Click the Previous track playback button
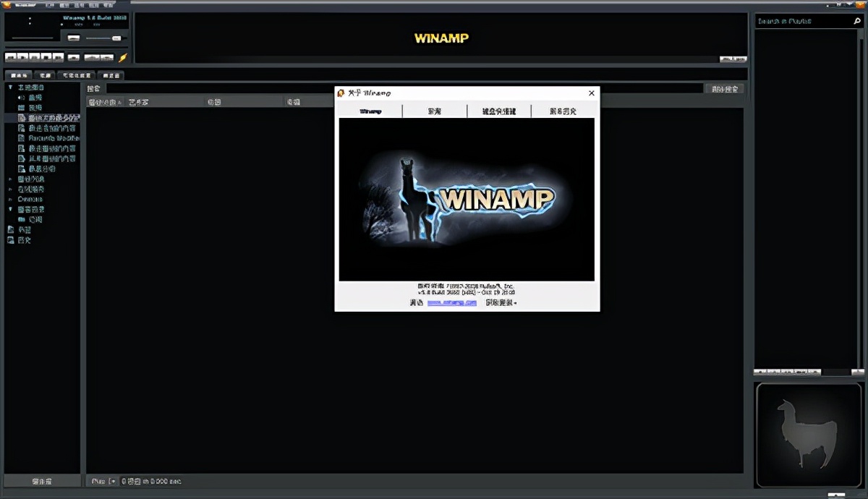 (11, 57)
